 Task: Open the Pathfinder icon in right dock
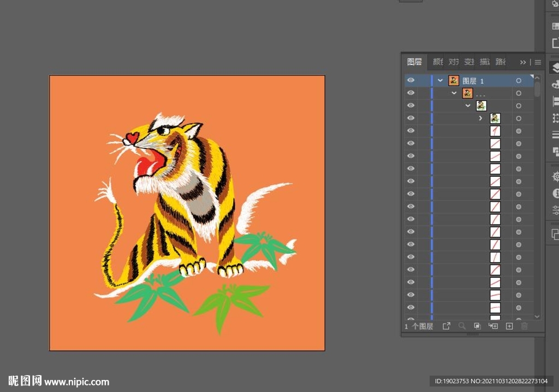point(555,151)
